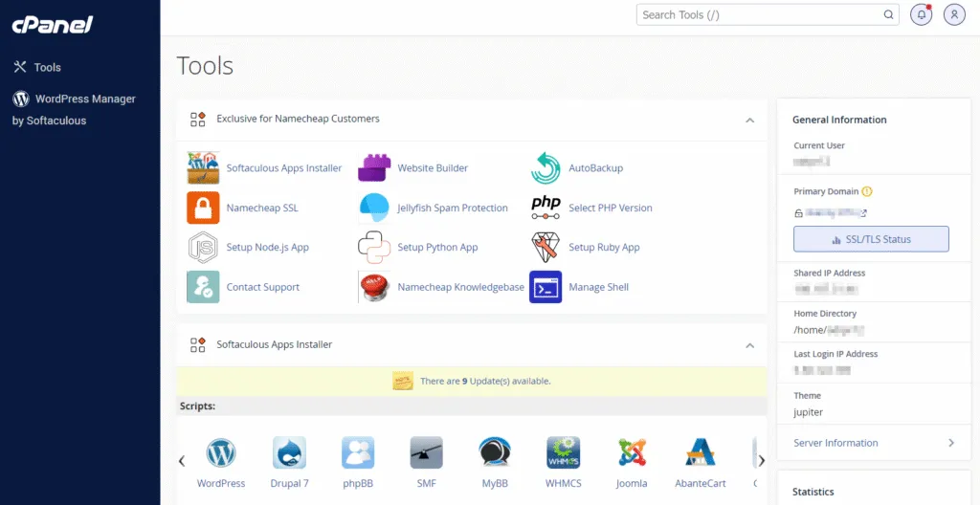
Task: Select the WordPress script icon
Action: click(221, 452)
